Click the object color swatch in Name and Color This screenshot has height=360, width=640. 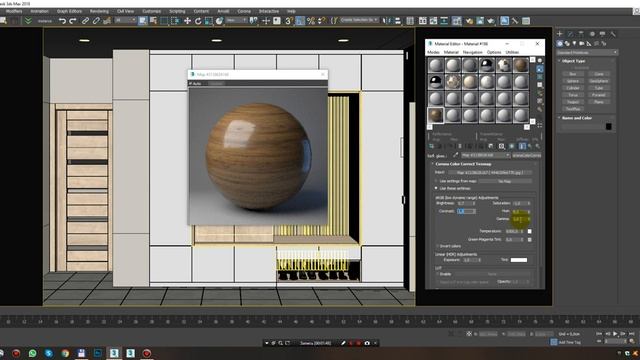(x=609, y=127)
